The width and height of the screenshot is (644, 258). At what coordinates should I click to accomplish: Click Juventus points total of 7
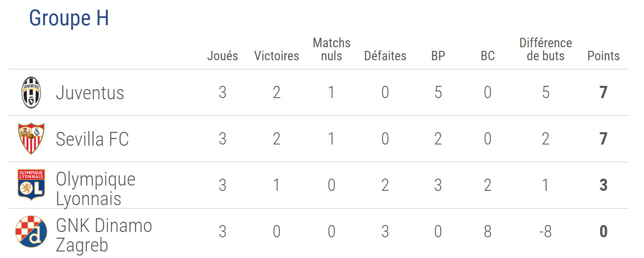pos(603,92)
